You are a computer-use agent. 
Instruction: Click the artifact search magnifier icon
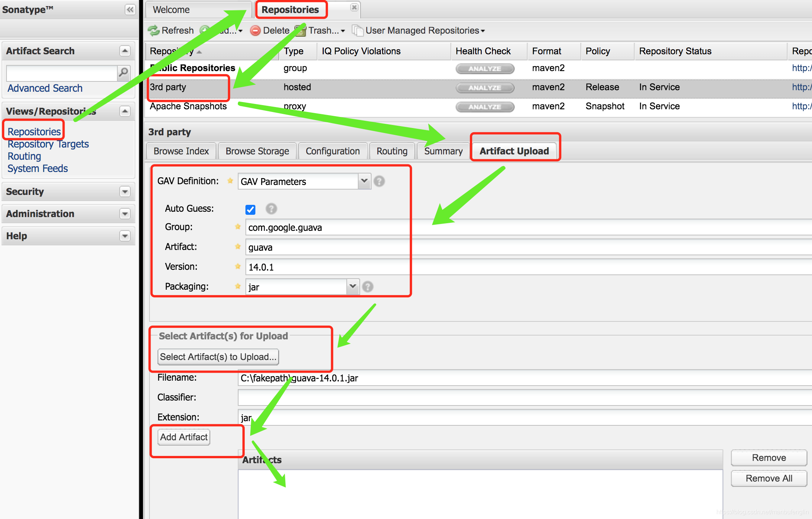click(x=123, y=72)
